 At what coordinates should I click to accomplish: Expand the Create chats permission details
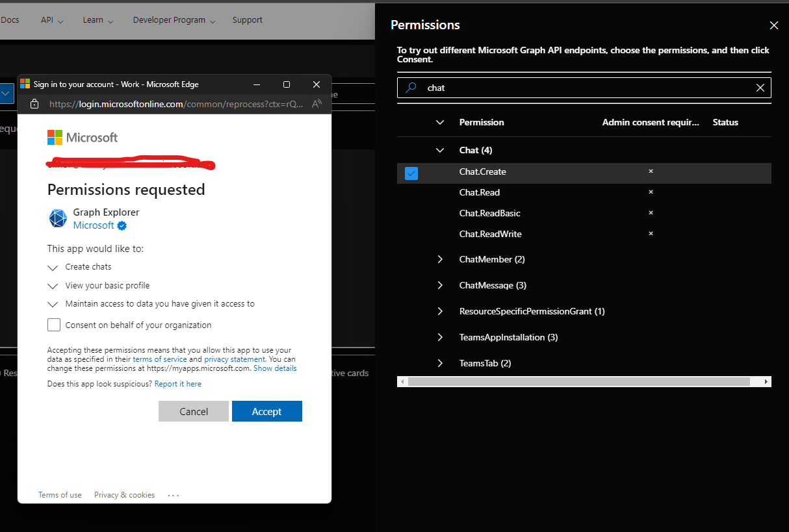click(x=53, y=266)
